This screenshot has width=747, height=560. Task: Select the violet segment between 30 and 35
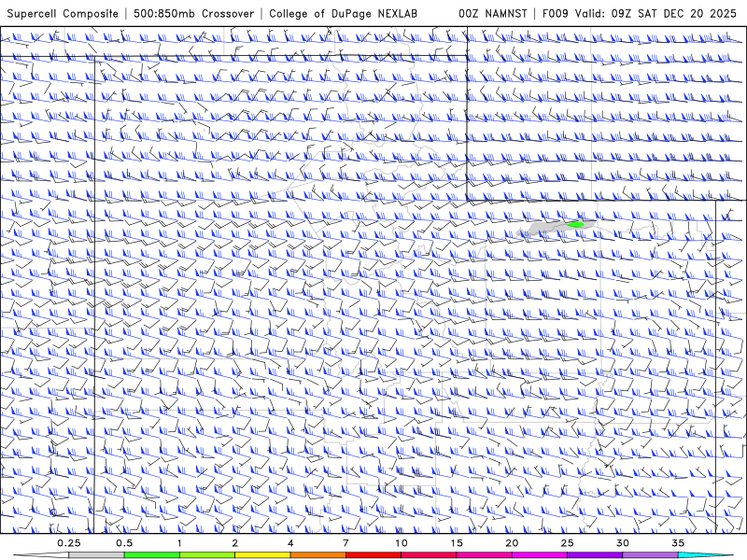pyautogui.click(x=650, y=555)
